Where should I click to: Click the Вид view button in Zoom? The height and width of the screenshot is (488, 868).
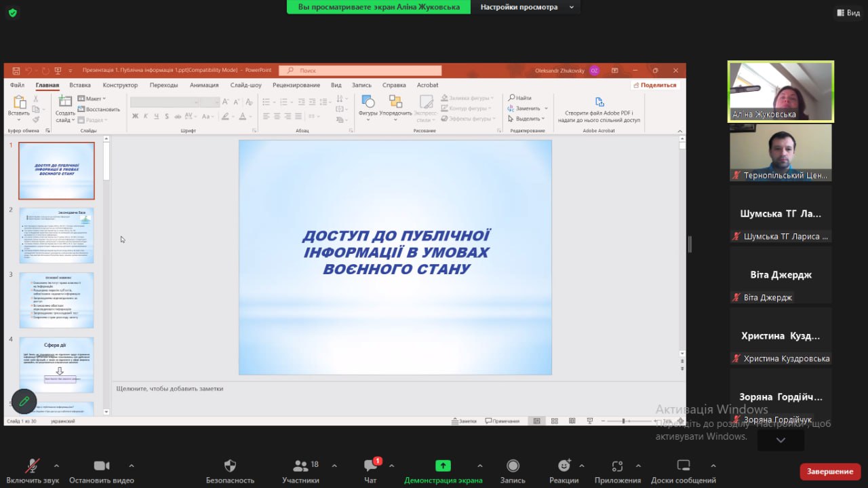[848, 12]
